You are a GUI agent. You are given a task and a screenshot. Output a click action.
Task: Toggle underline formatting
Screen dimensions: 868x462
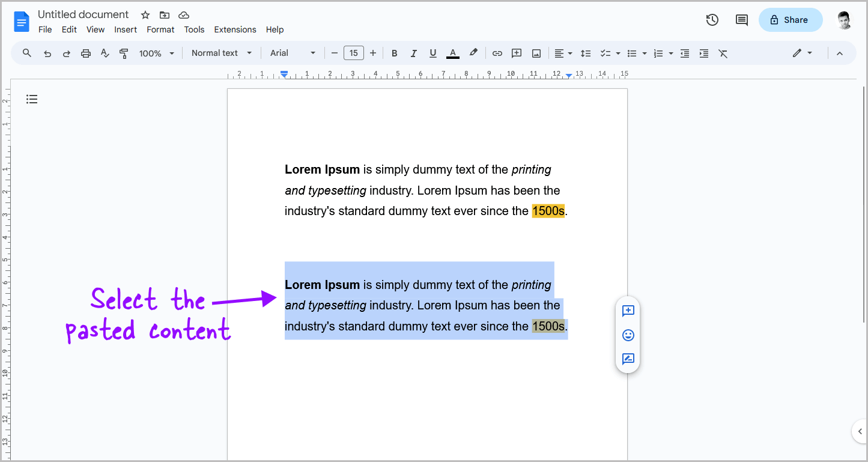click(x=432, y=53)
